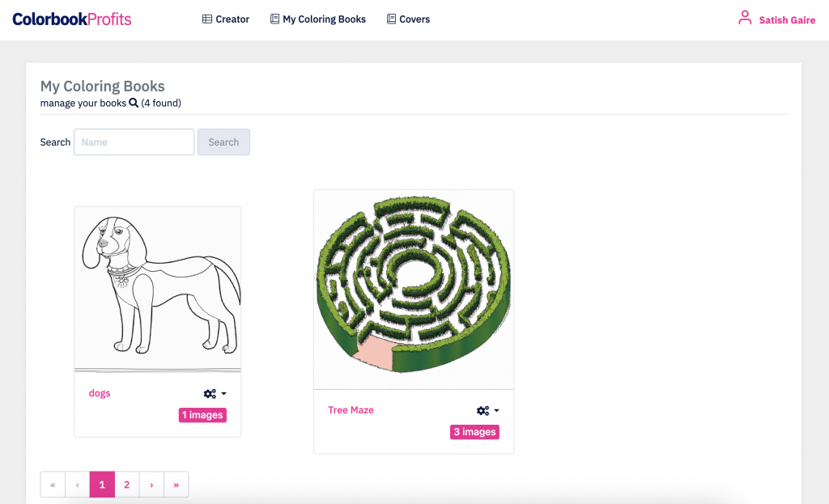Open the Covers page
The height and width of the screenshot is (504, 829).
[x=408, y=19]
